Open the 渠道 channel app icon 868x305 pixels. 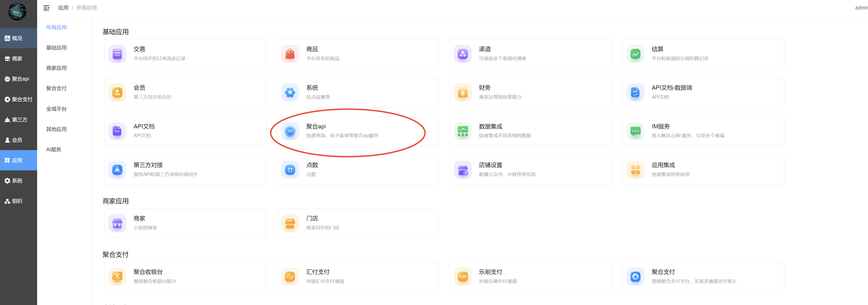(x=463, y=54)
